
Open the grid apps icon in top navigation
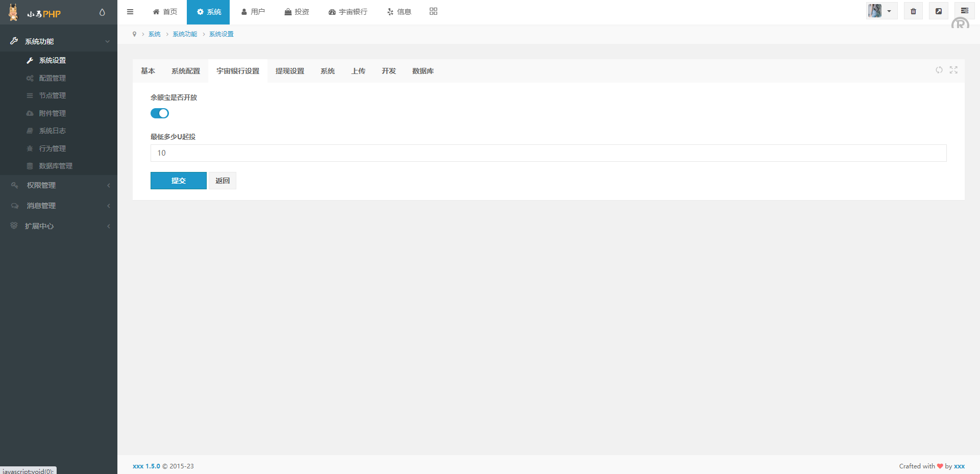433,11
